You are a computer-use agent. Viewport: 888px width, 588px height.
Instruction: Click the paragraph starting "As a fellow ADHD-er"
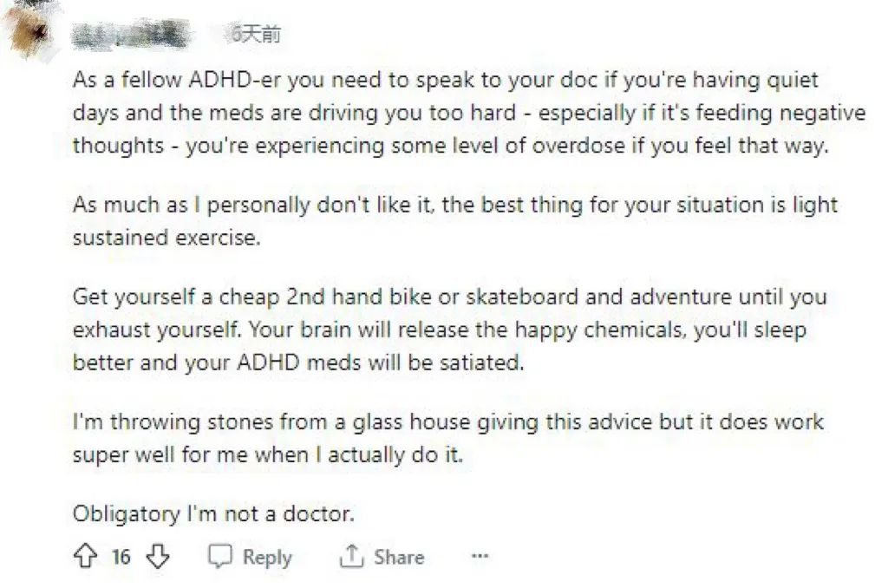451,113
